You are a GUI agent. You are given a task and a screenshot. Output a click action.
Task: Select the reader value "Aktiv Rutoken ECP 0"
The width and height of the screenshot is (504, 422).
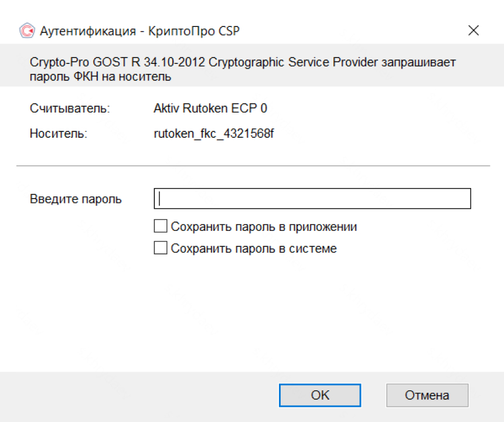tap(210, 108)
